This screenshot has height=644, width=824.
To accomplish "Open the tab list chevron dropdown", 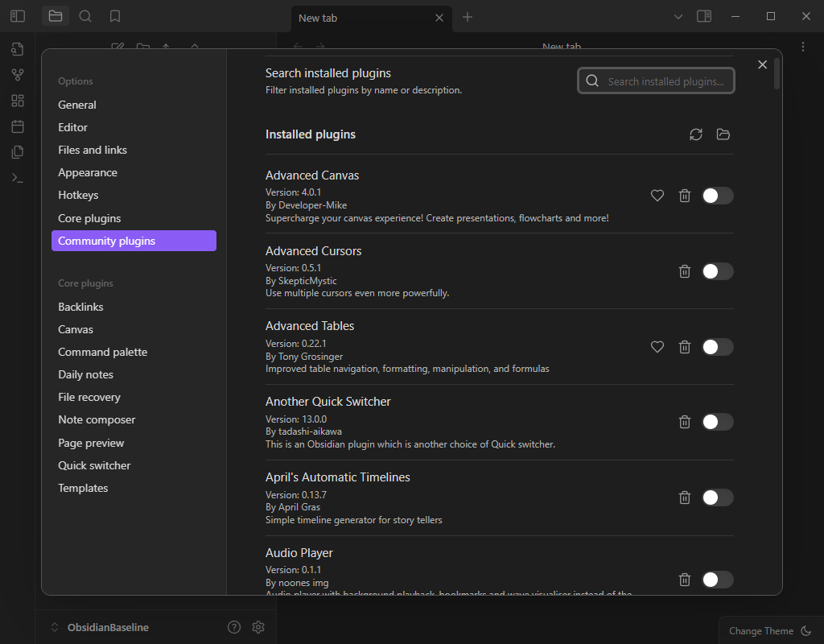I will click(x=678, y=16).
